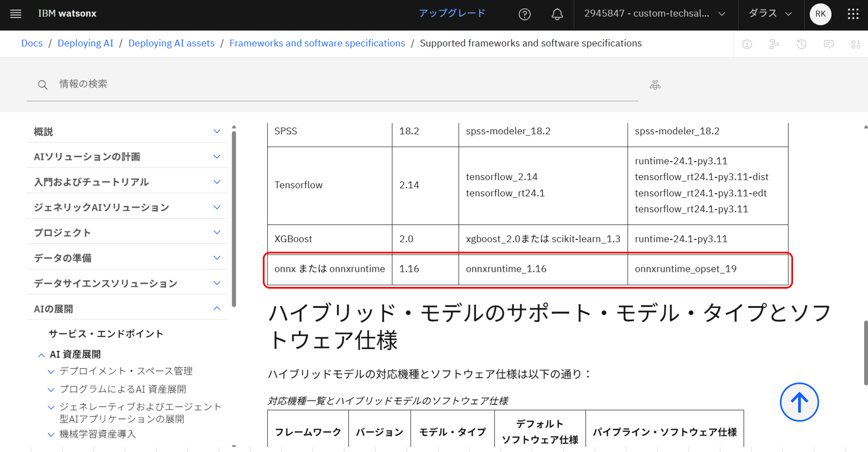Click the 対応機種一覧 table caption
This screenshot has width=868, height=452.
[x=388, y=401]
